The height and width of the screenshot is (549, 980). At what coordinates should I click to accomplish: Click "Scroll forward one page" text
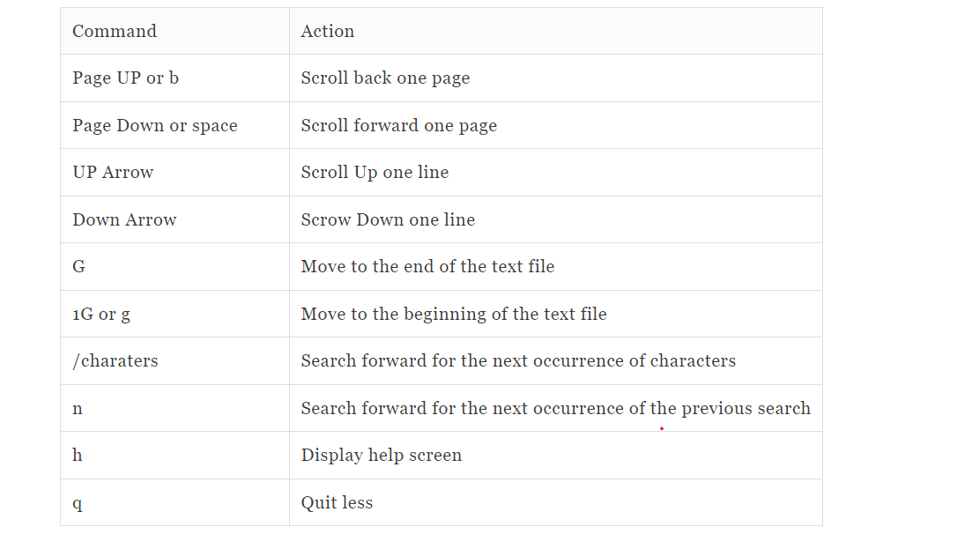pos(398,126)
